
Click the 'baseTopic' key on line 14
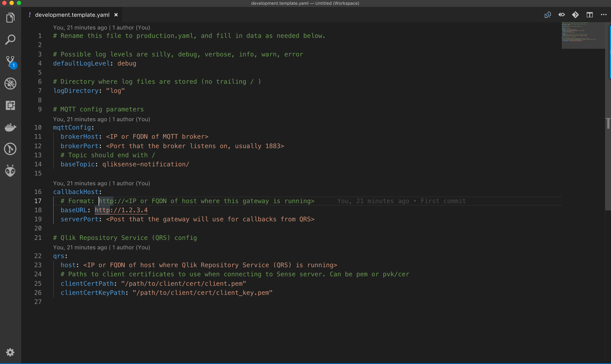point(78,164)
